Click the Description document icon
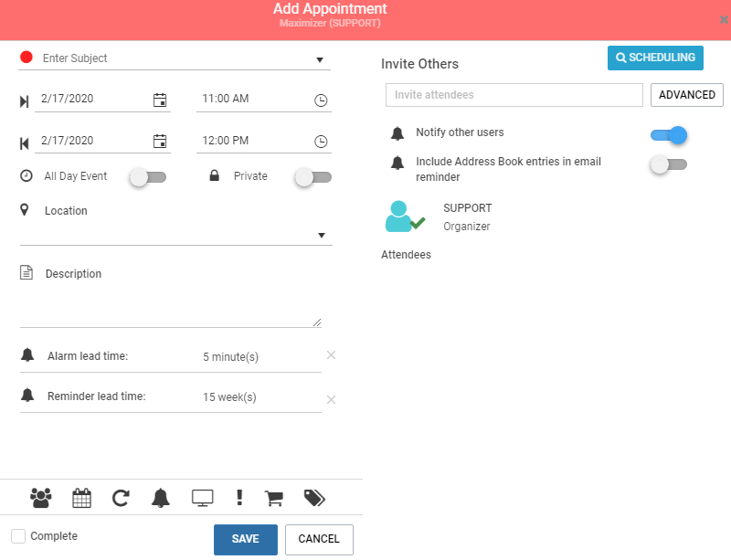The height and width of the screenshot is (560, 731). point(26,272)
